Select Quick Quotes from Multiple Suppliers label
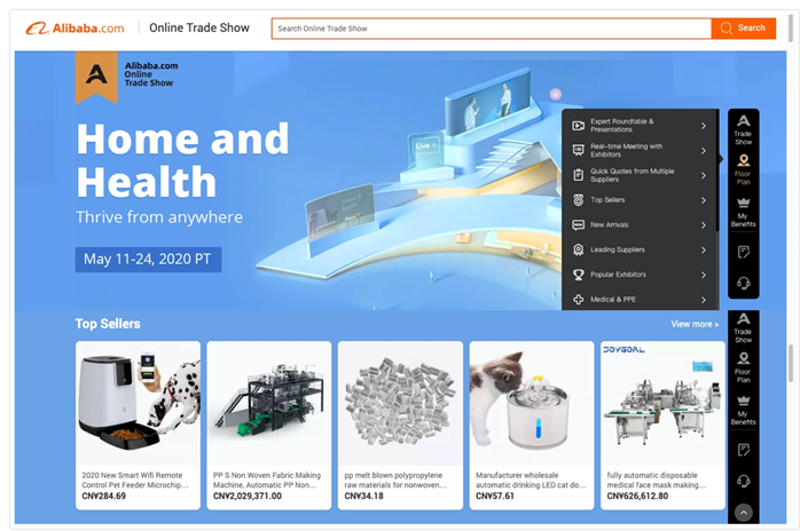The width and height of the screenshot is (800, 531). 633,175
